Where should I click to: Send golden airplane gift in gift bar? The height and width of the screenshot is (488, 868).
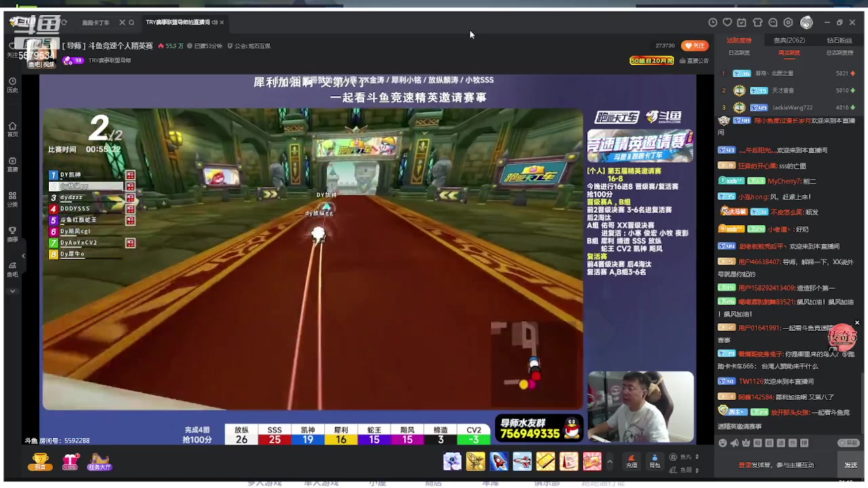[x=475, y=462]
